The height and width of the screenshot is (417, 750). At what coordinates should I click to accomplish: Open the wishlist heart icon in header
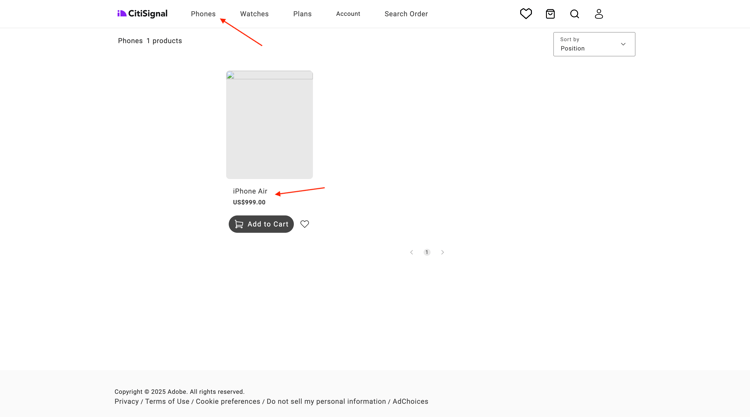pyautogui.click(x=526, y=14)
